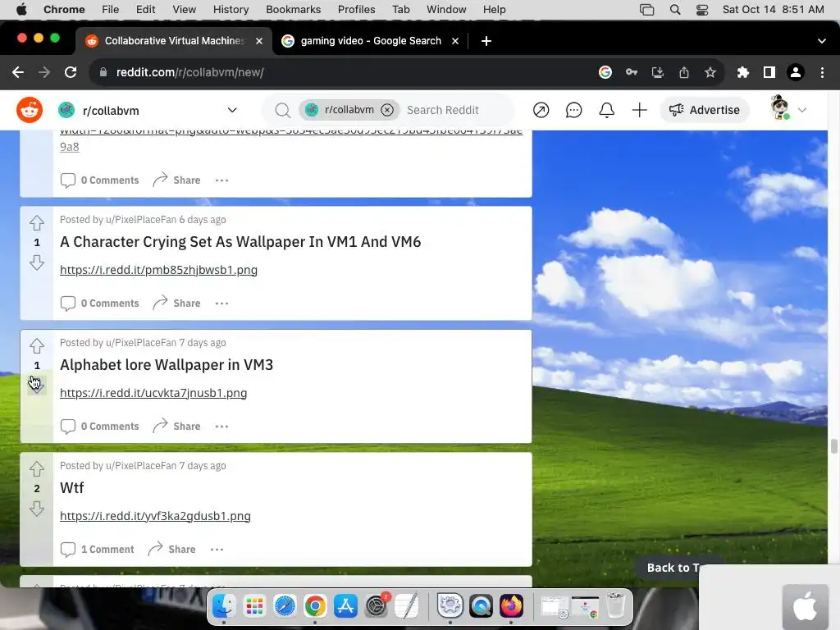Upvote the 'A Character Crying' wallpaper post

(x=36, y=222)
